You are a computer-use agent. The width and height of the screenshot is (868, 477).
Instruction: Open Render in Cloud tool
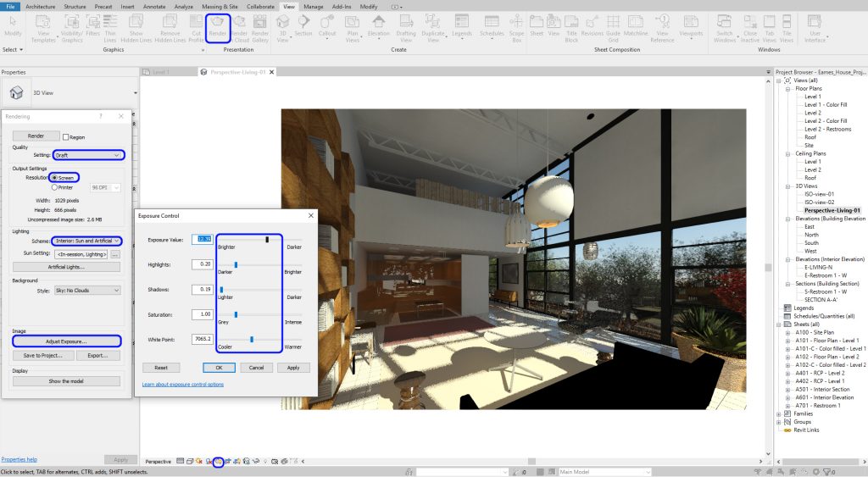pyautogui.click(x=239, y=28)
